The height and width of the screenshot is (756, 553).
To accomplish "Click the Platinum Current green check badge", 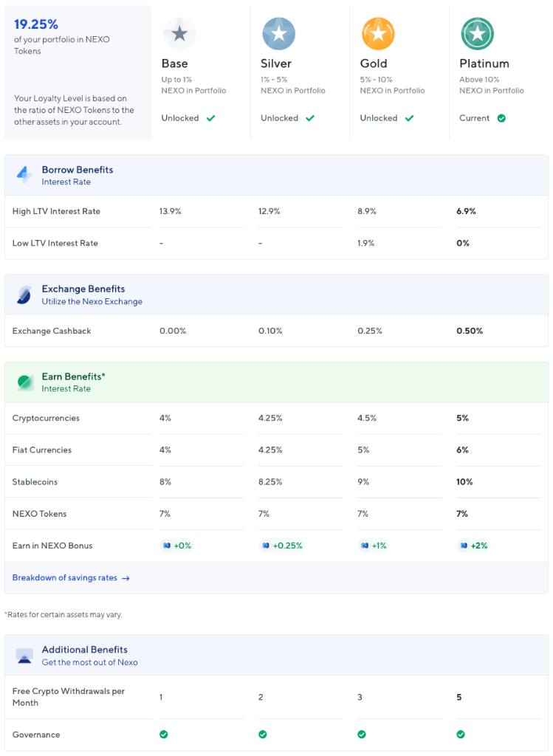I will pos(501,118).
